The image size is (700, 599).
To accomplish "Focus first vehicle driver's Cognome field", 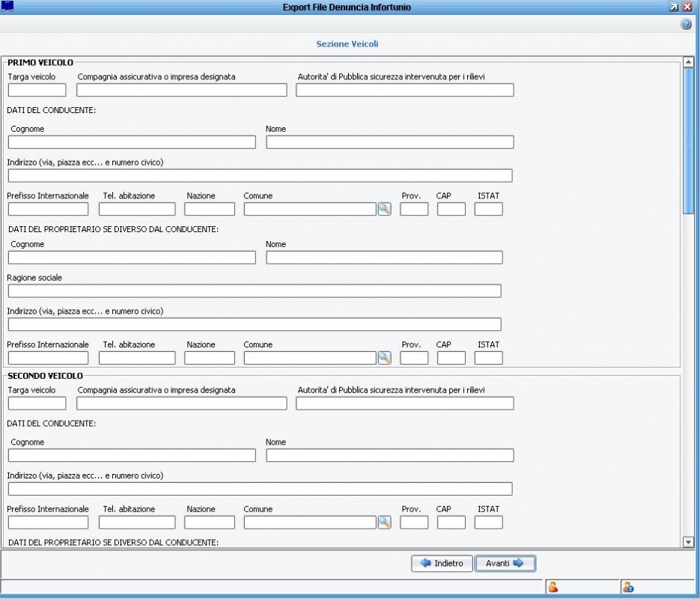I will tap(132, 142).
